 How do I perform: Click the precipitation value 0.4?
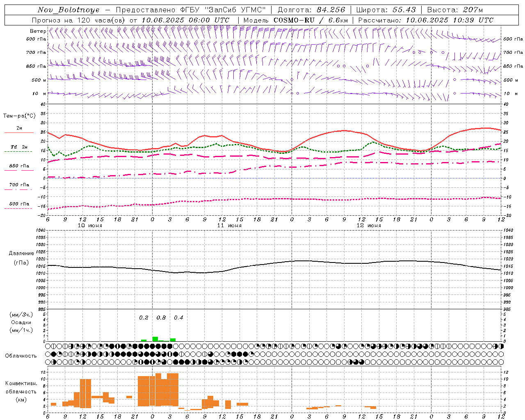(x=178, y=317)
